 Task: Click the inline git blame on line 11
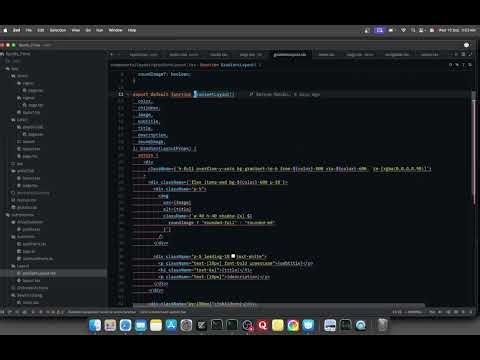tap(285, 95)
